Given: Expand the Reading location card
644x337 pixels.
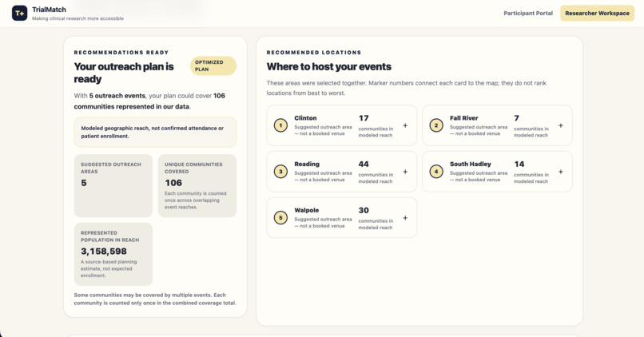Looking at the screenshot, I should (405, 172).
